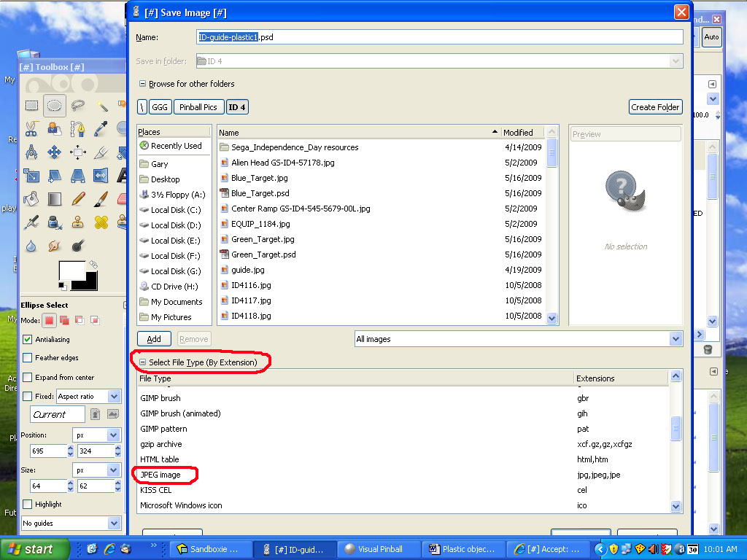This screenshot has height=560, width=747.
Task: Open Local Disk (C:) in Places
Action: (x=175, y=210)
